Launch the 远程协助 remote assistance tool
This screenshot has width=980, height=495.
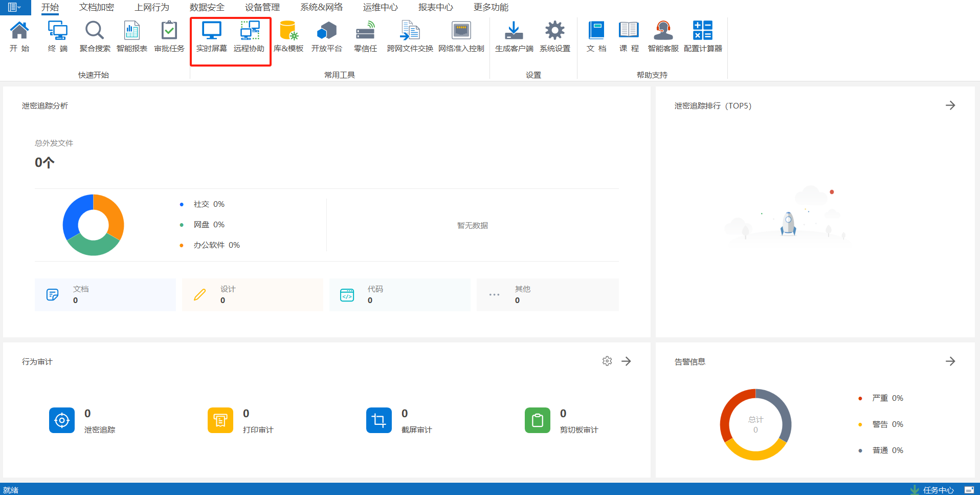pos(249,36)
